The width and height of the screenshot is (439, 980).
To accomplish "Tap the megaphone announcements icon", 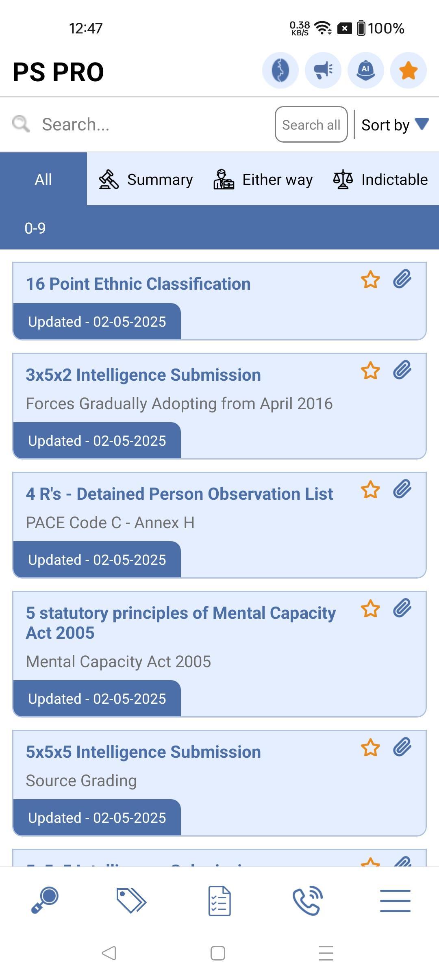I will (x=323, y=70).
